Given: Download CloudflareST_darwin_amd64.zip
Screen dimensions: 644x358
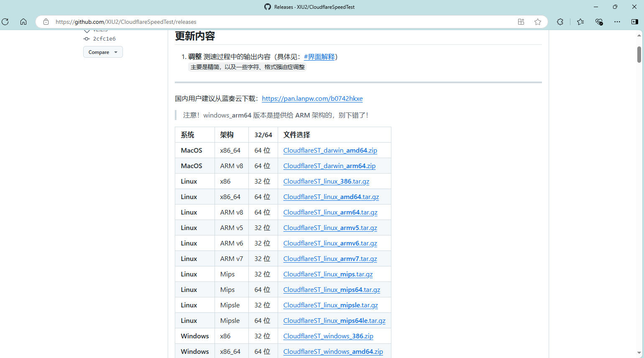Looking at the screenshot, I should pyautogui.click(x=330, y=150).
